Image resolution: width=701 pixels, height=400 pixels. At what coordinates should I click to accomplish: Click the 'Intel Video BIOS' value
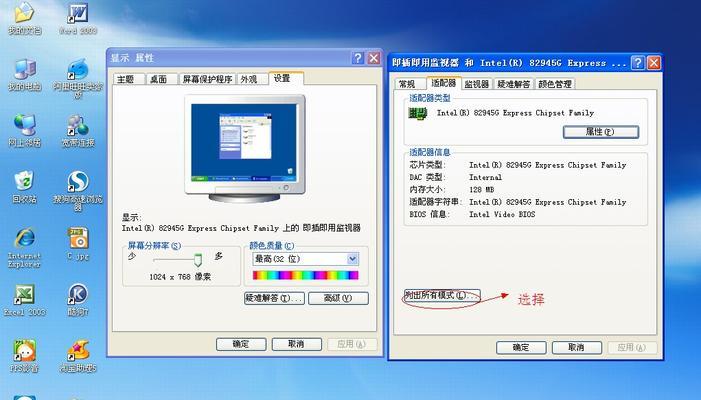[x=502, y=214]
